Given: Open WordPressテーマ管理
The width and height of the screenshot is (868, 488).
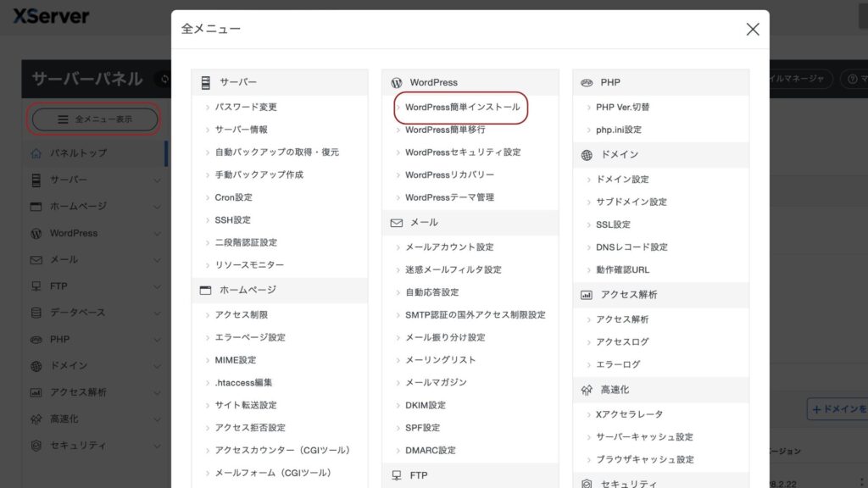Looking at the screenshot, I should click(x=449, y=197).
